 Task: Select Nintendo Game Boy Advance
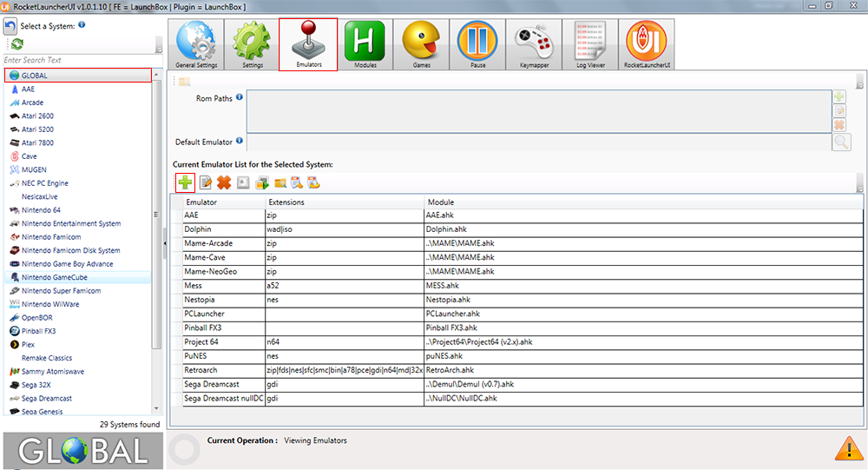tap(77, 264)
